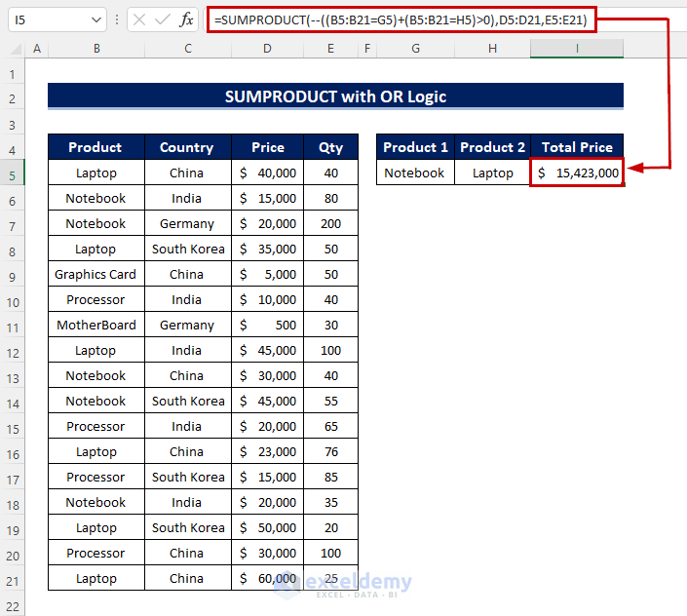Image resolution: width=687 pixels, height=616 pixels.
Task: Click 'Processor' in row 10
Action: coord(96,299)
